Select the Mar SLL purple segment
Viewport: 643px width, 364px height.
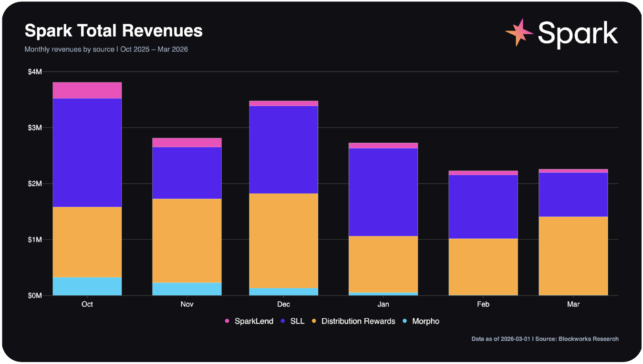point(573,194)
